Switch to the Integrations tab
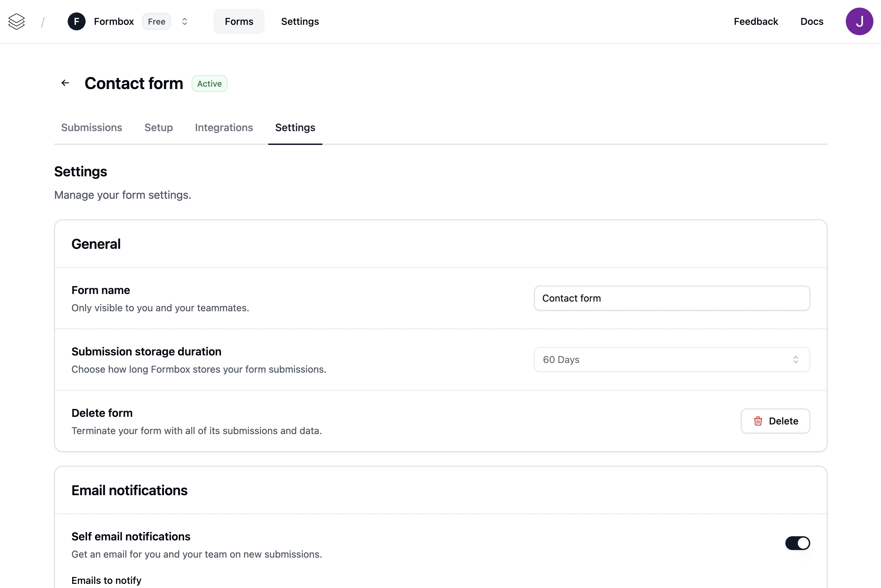Viewport: 881px width, 588px height. click(224, 127)
